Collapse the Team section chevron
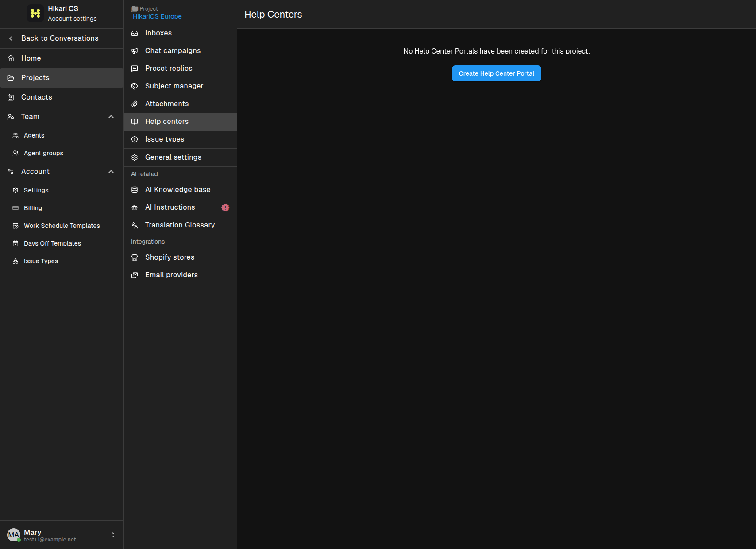The height and width of the screenshot is (549, 756). 111,117
